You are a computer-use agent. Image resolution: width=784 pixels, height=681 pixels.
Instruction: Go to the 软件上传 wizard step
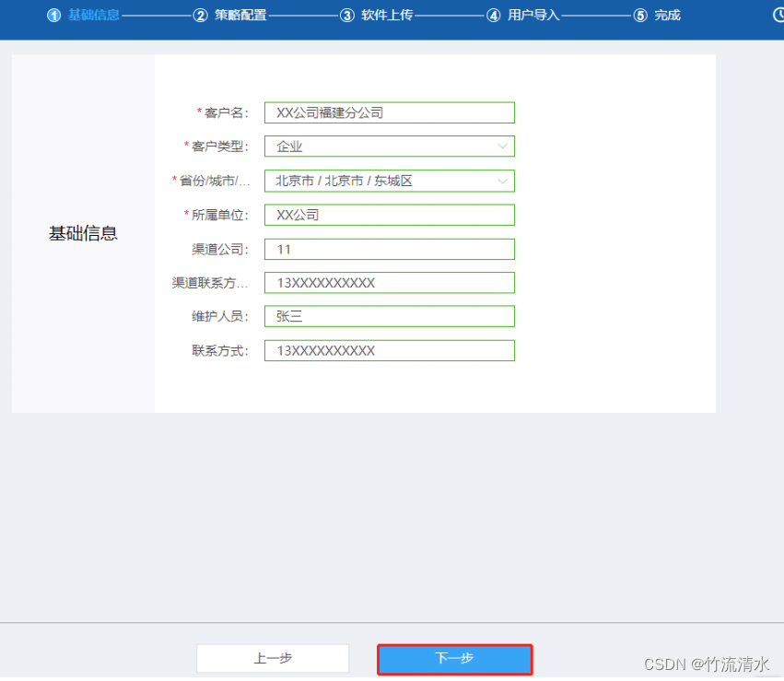tap(387, 15)
